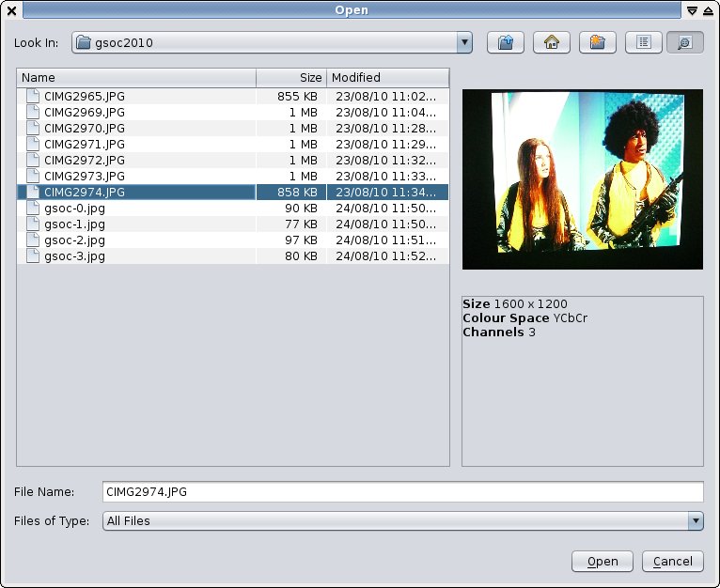Click file icon beside CIMG2973.JPG
Image resolution: width=720 pixels, height=588 pixels.
[33, 176]
